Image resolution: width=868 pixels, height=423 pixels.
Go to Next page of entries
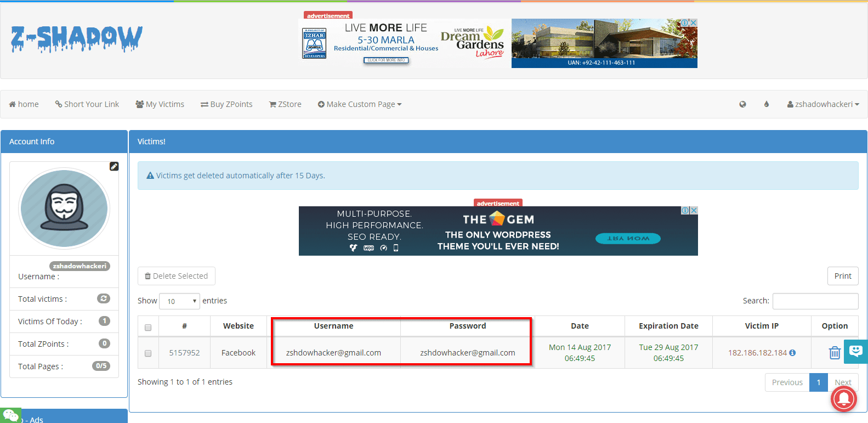pyautogui.click(x=843, y=382)
